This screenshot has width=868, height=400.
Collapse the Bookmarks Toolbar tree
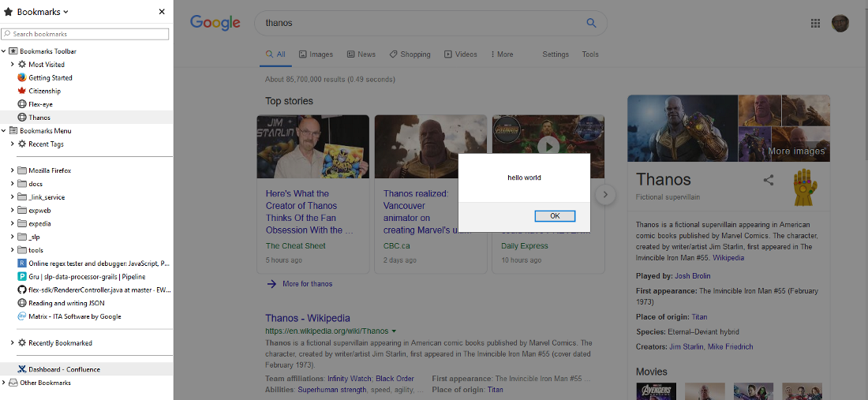(x=4, y=51)
